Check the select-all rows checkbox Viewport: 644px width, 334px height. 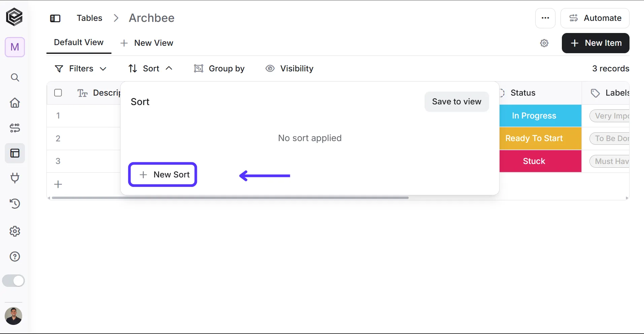pos(58,93)
